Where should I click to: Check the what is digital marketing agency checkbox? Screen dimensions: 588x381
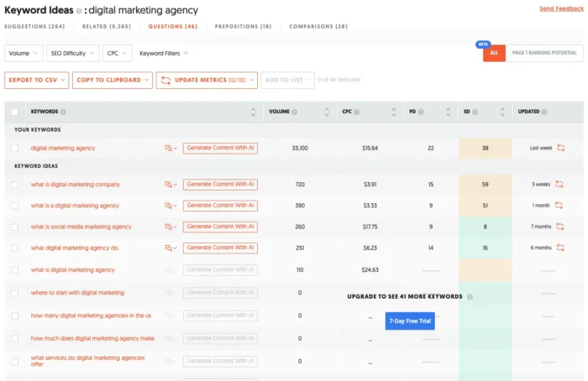(x=14, y=270)
